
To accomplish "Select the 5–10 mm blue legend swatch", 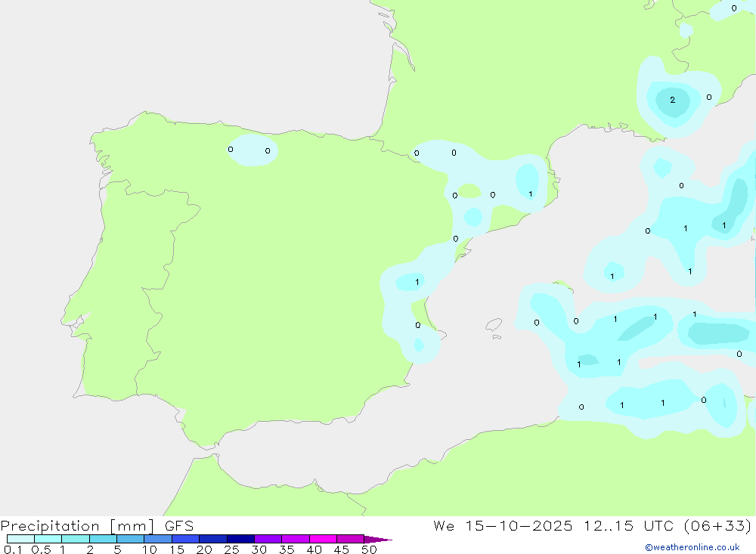I will pyautogui.click(x=130, y=539).
